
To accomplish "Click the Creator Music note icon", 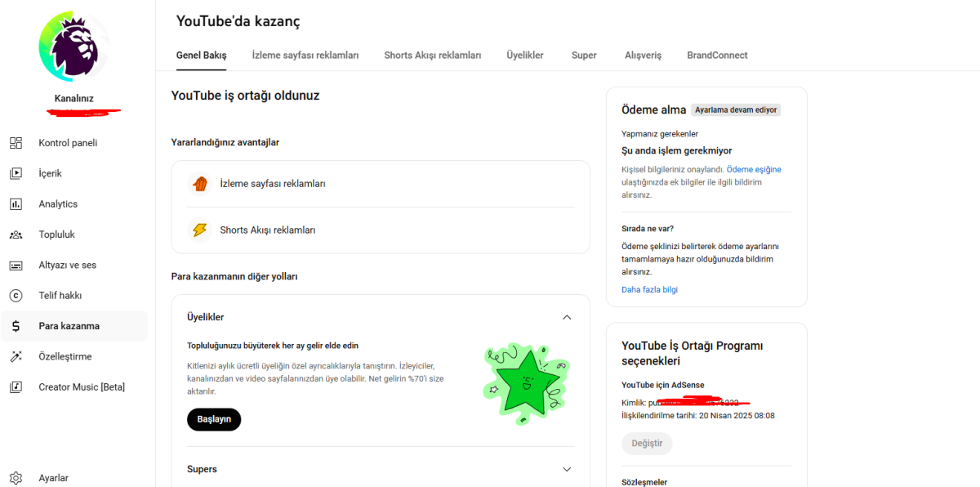I will coord(16,387).
